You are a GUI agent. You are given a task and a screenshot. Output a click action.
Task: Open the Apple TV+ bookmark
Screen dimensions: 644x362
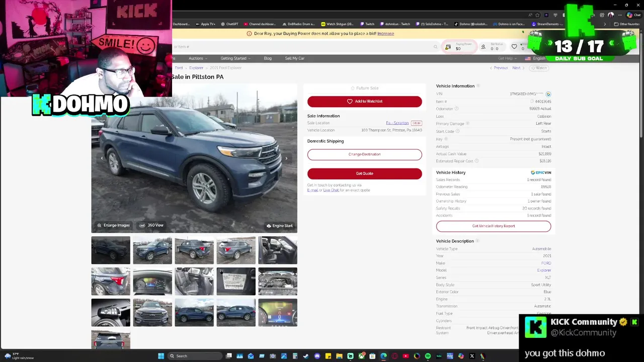(x=205, y=24)
